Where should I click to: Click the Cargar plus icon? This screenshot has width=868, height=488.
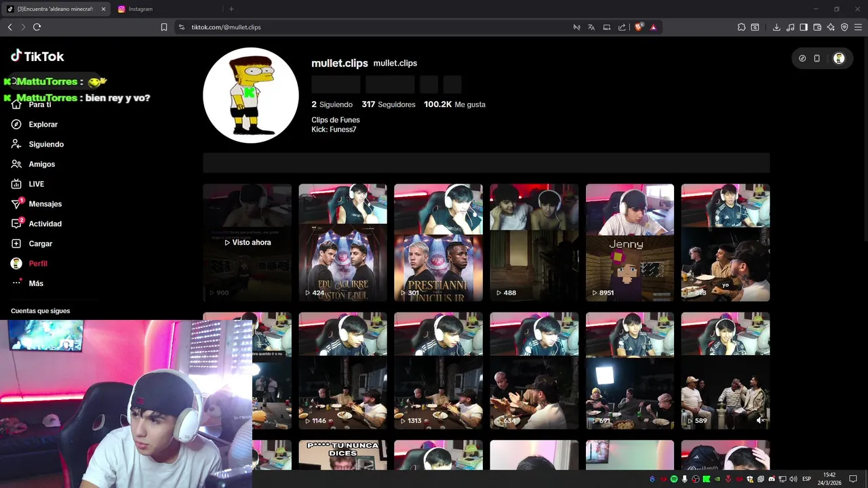[16, 244]
